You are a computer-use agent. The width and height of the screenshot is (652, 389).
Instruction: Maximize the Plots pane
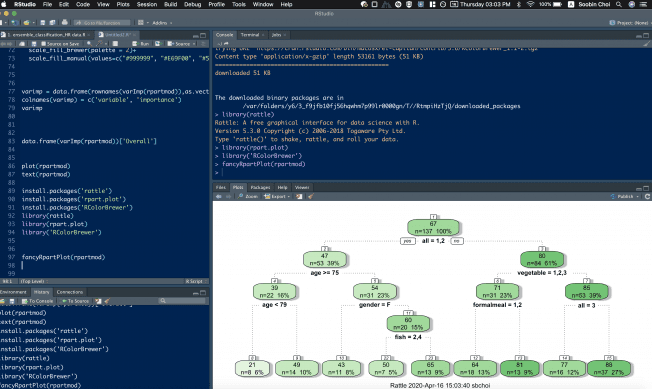(x=646, y=188)
